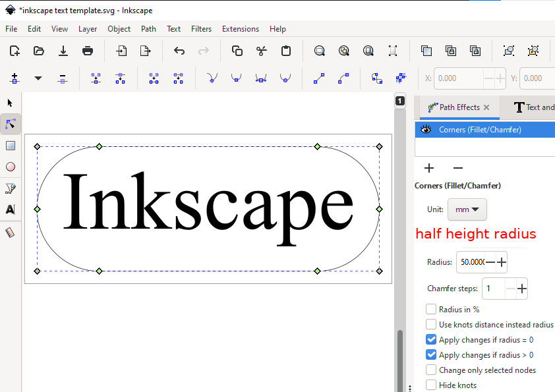Delete selected nodes icon
This screenshot has height=392, width=555.
coord(63,78)
